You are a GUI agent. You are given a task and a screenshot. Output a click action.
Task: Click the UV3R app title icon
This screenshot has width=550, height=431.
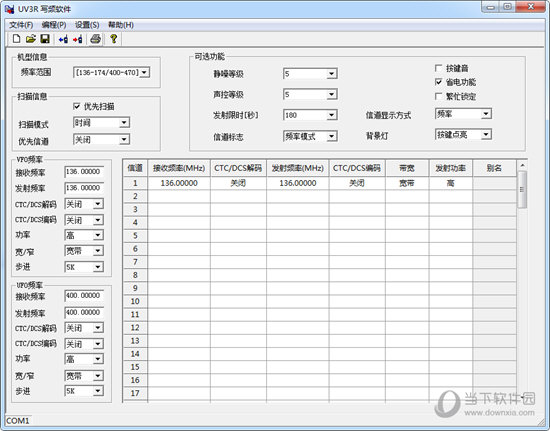(9, 9)
